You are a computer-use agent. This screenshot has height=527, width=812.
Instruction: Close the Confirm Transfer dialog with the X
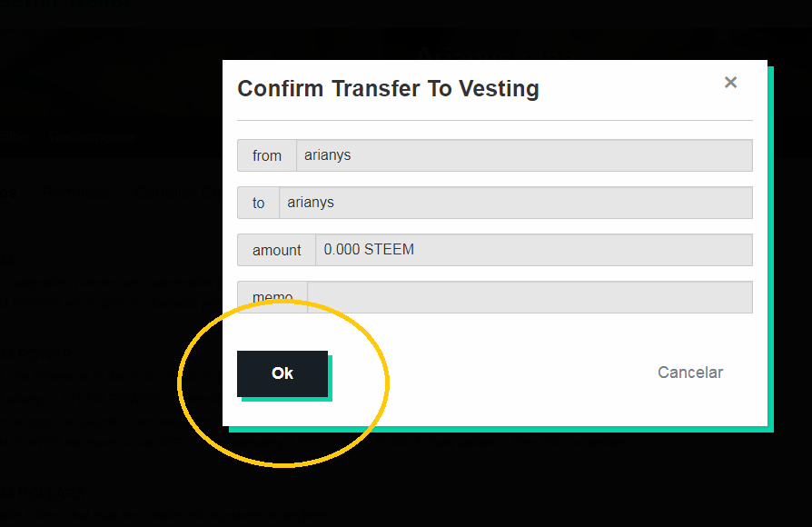pyautogui.click(x=730, y=82)
